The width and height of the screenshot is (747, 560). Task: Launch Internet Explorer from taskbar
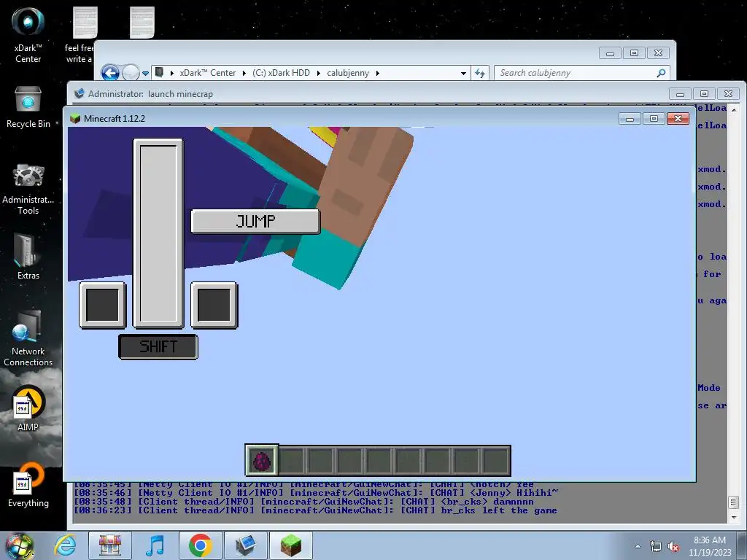point(65,545)
